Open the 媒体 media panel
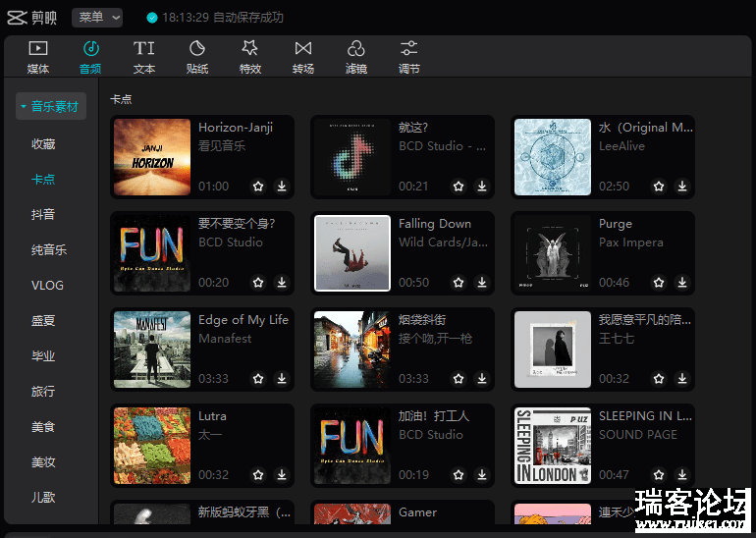The image size is (756, 538). click(x=38, y=57)
